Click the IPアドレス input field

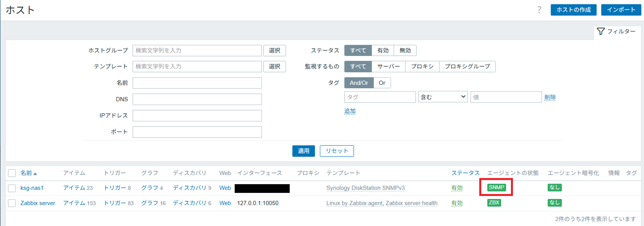point(197,115)
